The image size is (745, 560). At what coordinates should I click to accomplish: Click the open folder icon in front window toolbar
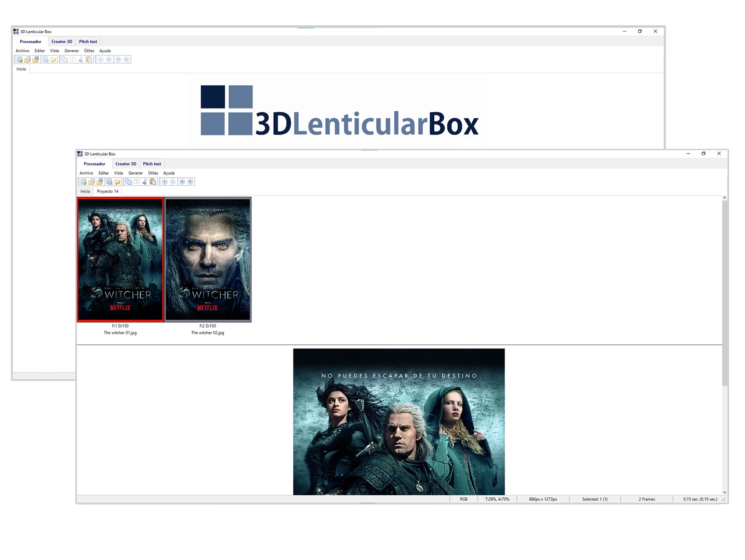(x=91, y=182)
